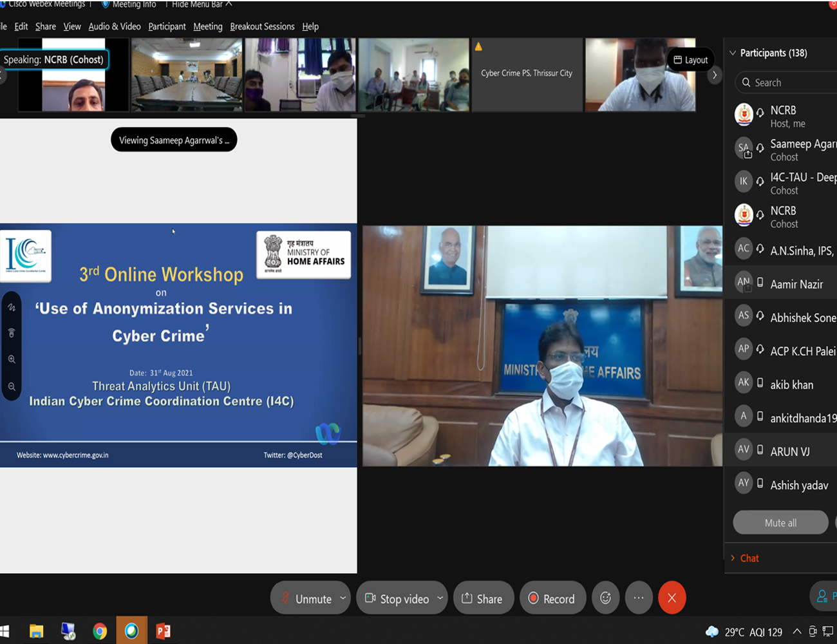Click the annotate pen icon on slide toolbar
The height and width of the screenshot is (644, 837).
point(12,307)
